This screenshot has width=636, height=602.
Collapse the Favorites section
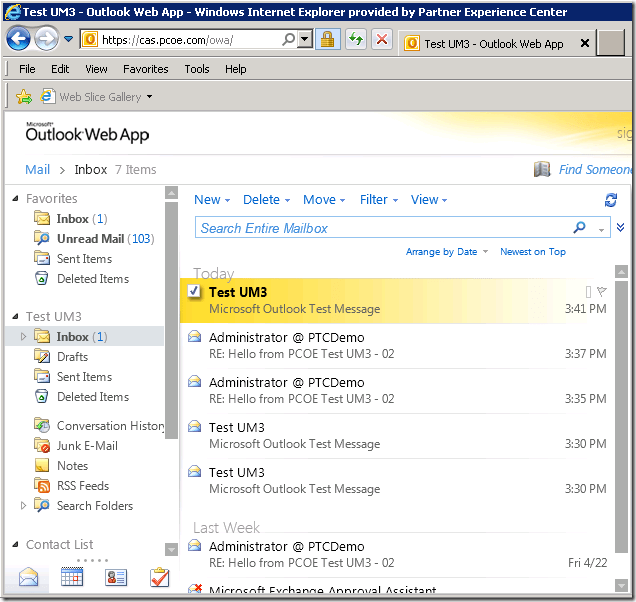click(x=15, y=198)
